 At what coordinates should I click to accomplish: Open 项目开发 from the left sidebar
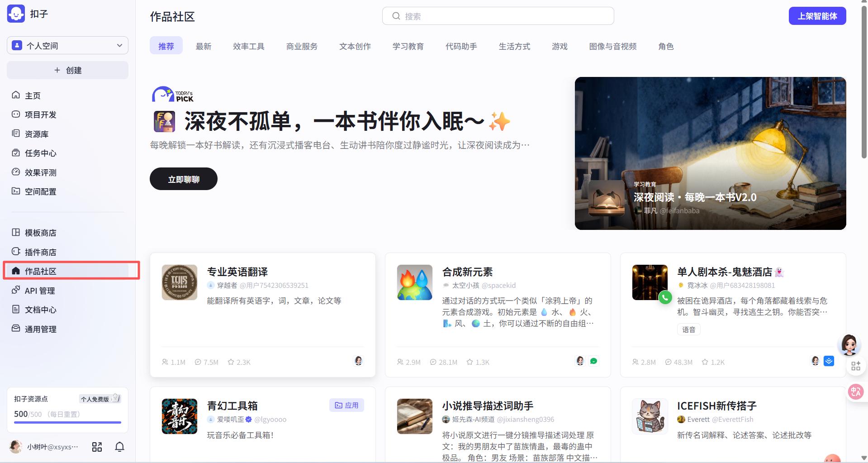tap(40, 115)
